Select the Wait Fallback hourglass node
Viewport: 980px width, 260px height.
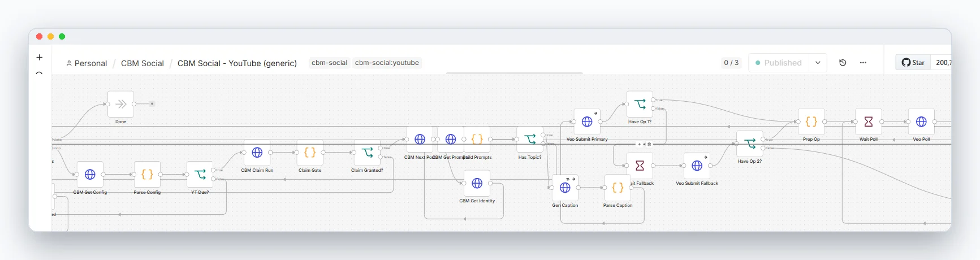[640, 166]
